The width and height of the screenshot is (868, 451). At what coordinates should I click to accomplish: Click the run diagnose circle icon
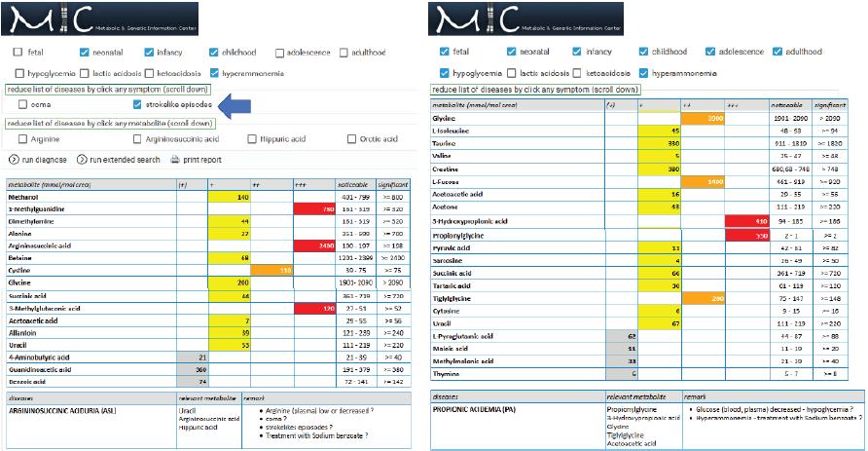[14, 160]
